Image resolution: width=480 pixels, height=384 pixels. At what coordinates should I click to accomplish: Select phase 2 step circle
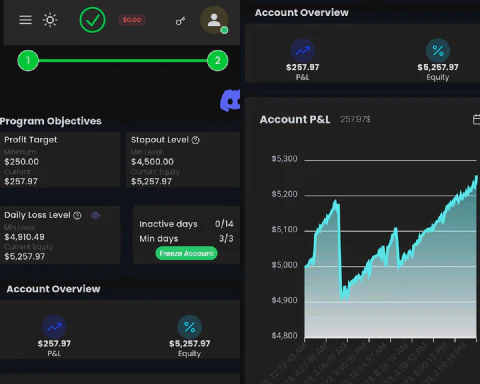[217, 60]
